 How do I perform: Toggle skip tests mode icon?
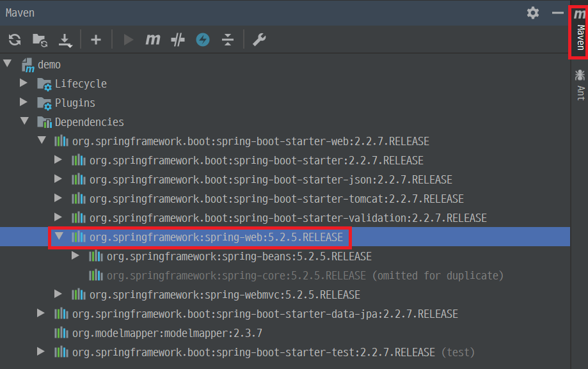click(178, 40)
